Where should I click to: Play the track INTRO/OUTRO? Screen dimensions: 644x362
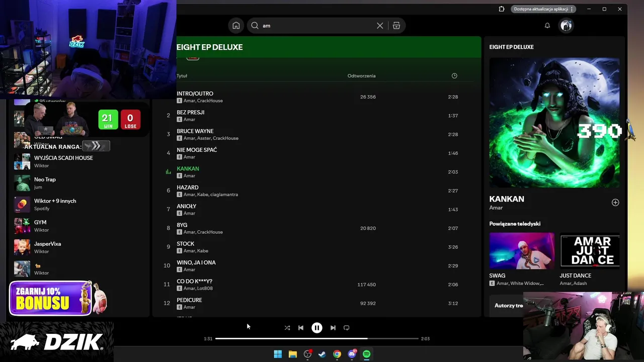tap(195, 94)
